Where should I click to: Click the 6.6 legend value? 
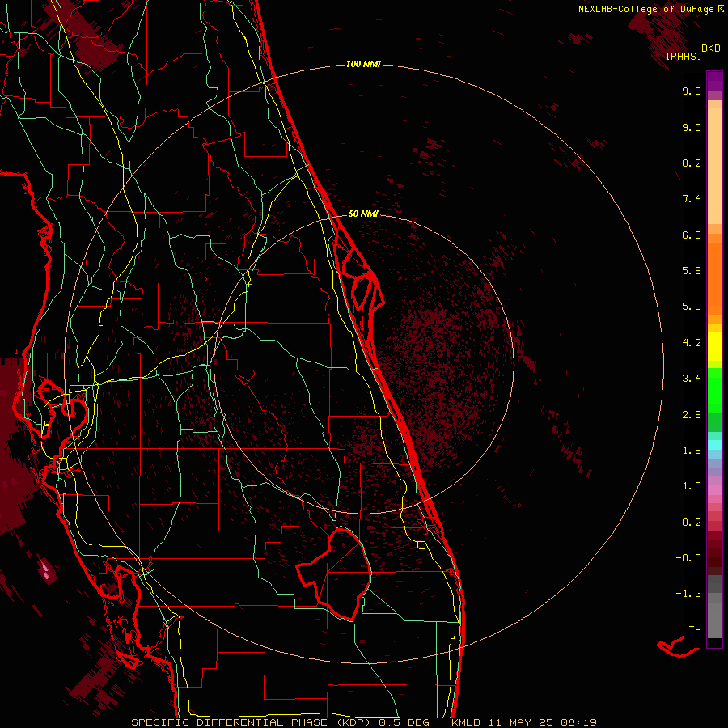pos(692,235)
